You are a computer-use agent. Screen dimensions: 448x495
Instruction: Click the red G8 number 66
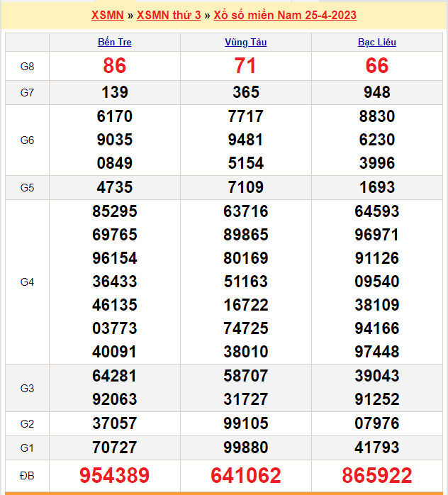click(x=377, y=66)
